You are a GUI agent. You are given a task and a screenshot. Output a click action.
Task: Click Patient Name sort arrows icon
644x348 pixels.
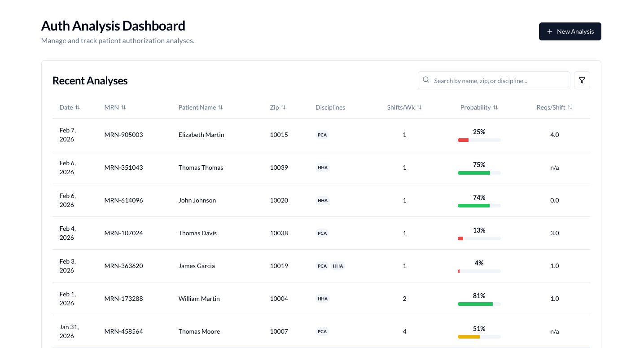[x=220, y=107]
